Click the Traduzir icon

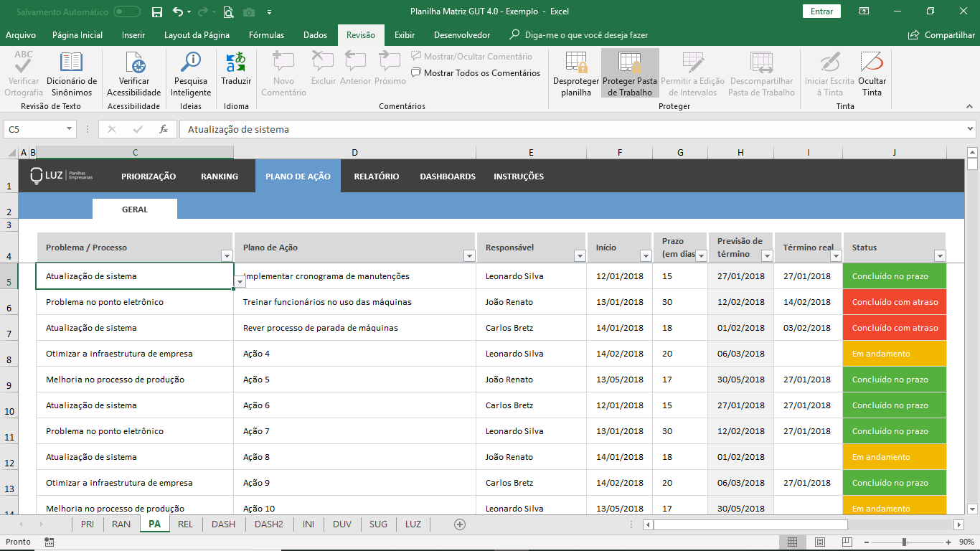tap(236, 63)
